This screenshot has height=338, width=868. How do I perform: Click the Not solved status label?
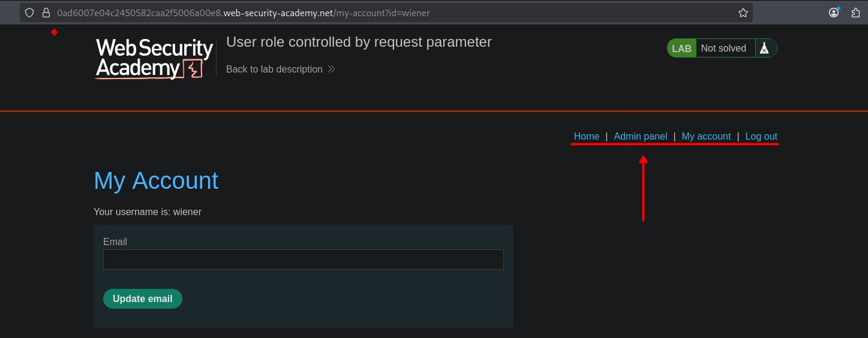click(723, 49)
